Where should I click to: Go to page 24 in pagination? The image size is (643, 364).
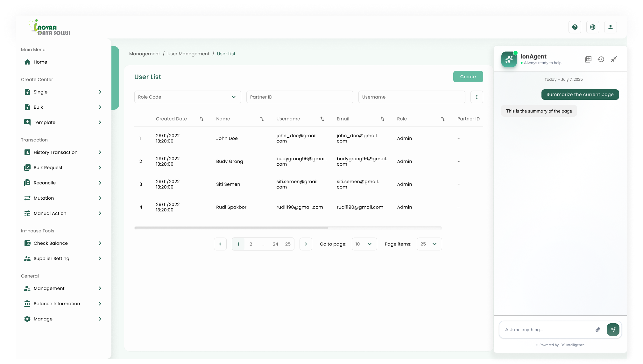coord(275,244)
